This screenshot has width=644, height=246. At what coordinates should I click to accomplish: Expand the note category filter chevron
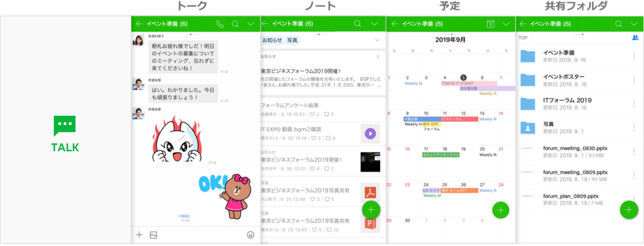[377, 40]
